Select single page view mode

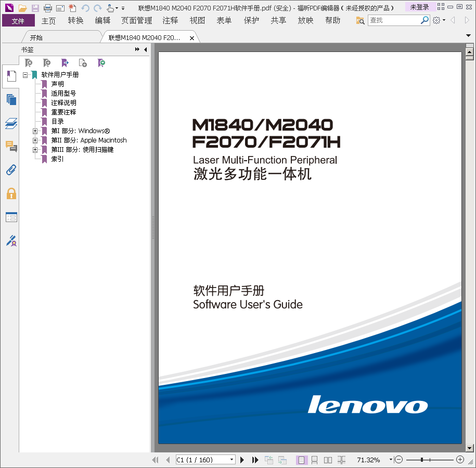pyautogui.click(x=301, y=460)
